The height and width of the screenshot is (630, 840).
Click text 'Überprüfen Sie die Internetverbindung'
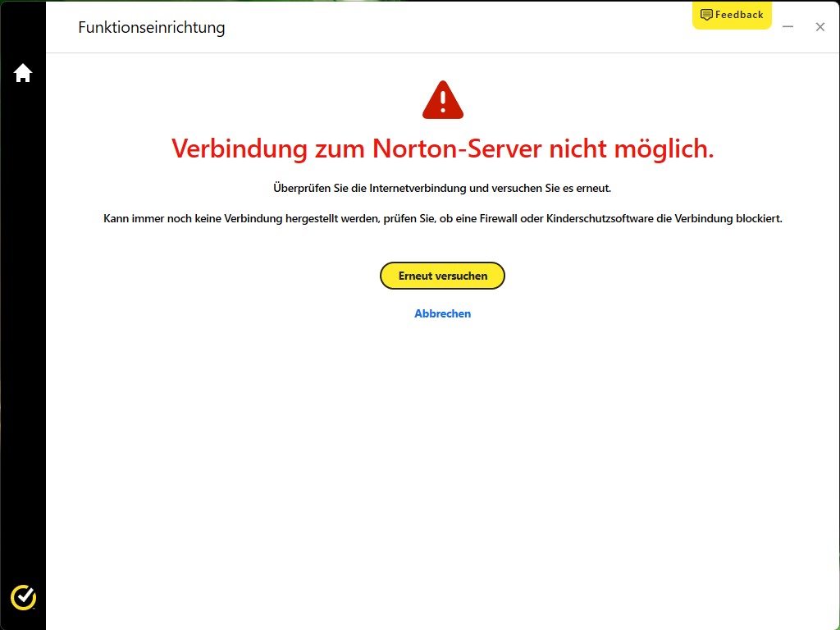click(x=370, y=189)
